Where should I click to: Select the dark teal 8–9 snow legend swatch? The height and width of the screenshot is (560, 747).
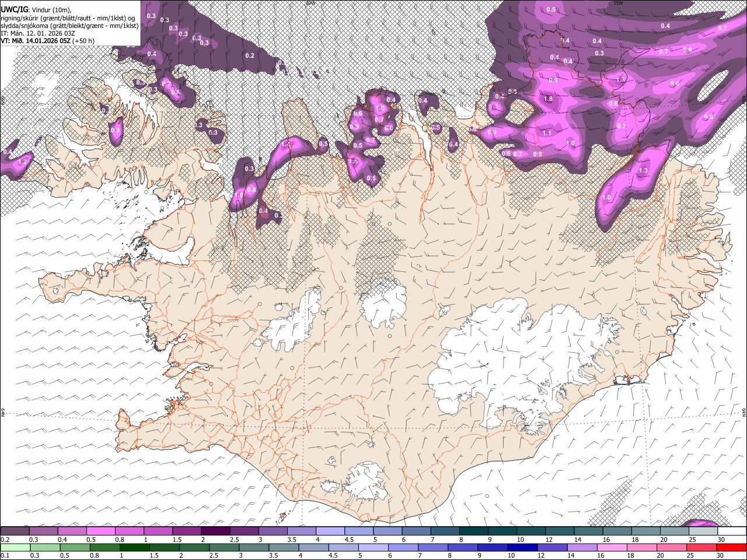(x=473, y=531)
